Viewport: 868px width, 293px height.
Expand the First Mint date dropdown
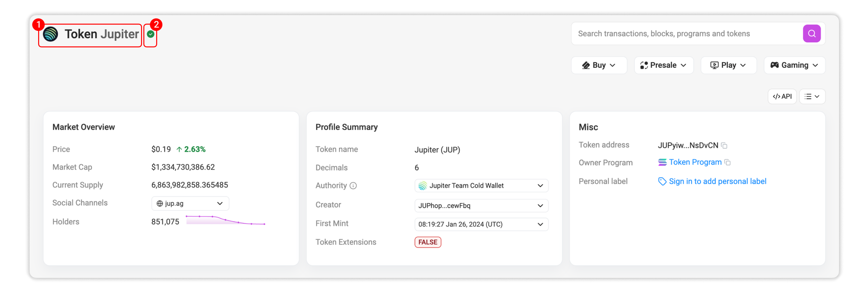pos(481,224)
